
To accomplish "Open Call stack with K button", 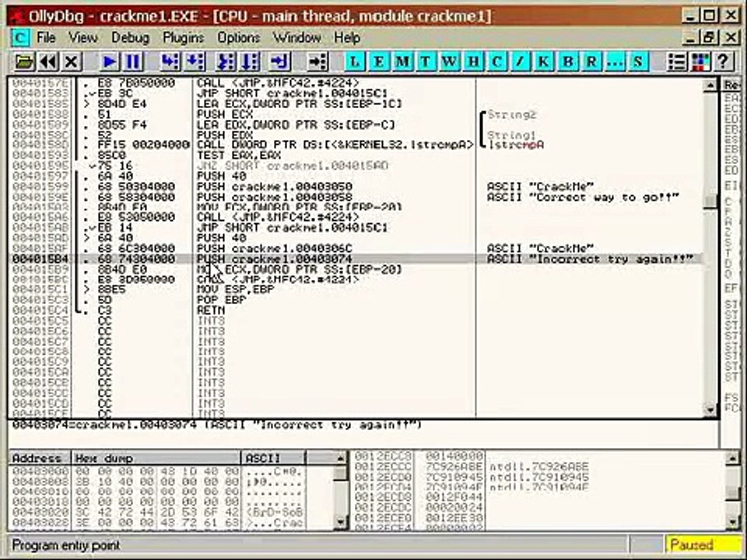I will [x=544, y=61].
